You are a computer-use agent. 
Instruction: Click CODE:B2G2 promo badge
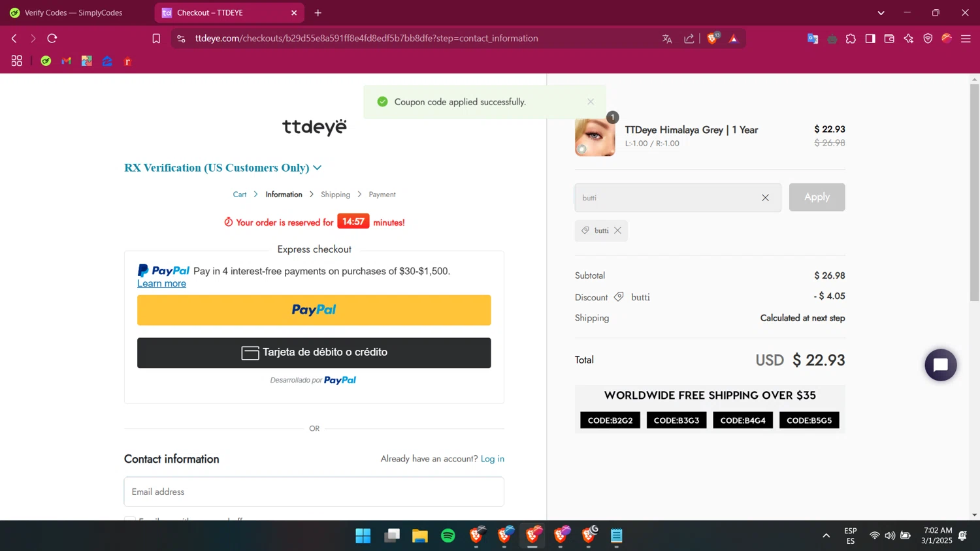tap(610, 420)
